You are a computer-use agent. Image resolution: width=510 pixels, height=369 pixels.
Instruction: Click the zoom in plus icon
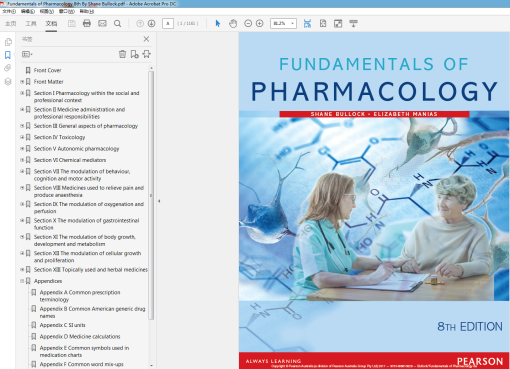point(259,23)
